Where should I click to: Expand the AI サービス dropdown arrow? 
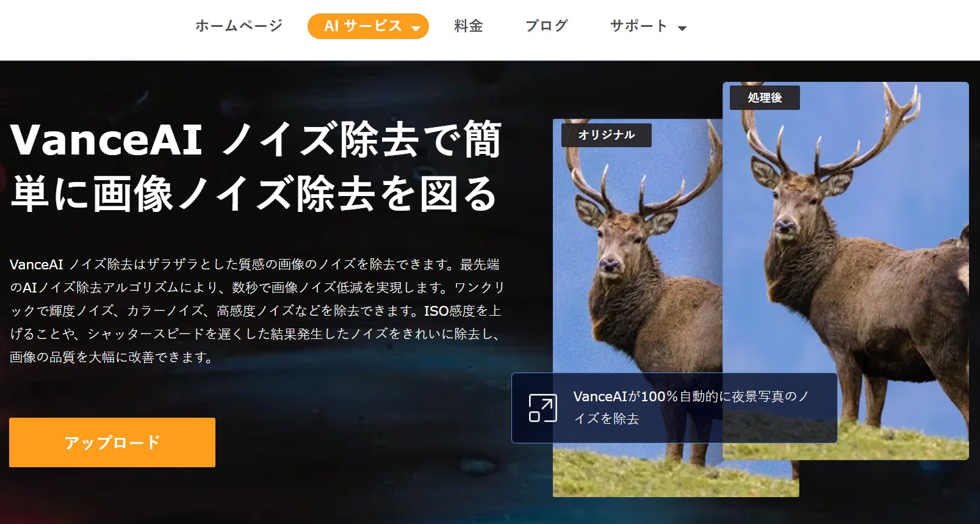pyautogui.click(x=416, y=28)
